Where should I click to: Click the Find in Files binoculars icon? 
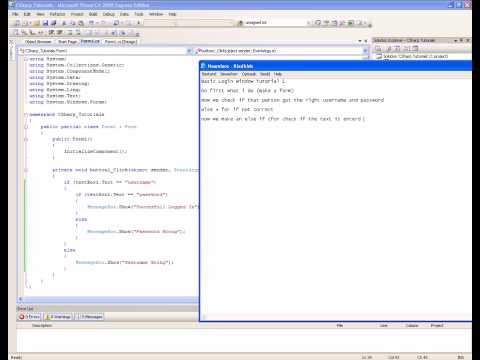coord(241,23)
